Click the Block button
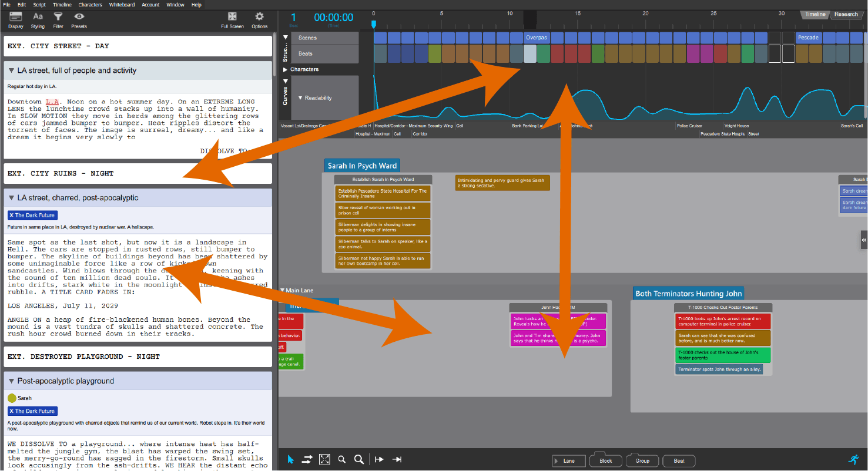Viewport: 868px width, 471px height. coord(605,461)
